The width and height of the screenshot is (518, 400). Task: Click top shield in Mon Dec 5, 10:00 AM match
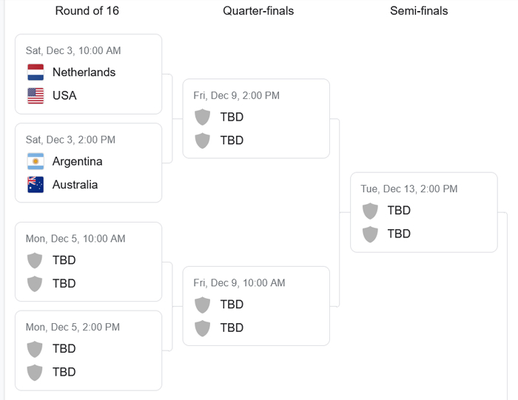(35, 260)
